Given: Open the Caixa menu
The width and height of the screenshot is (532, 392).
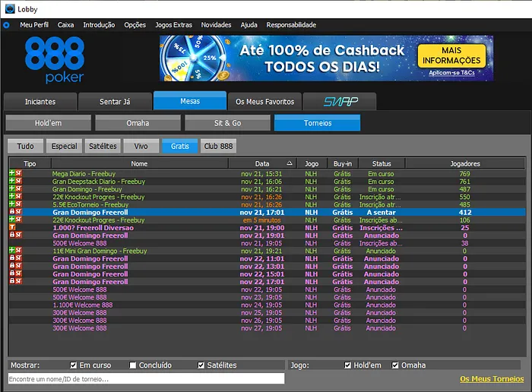Looking at the screenshot, I should (x=65, y=25).
